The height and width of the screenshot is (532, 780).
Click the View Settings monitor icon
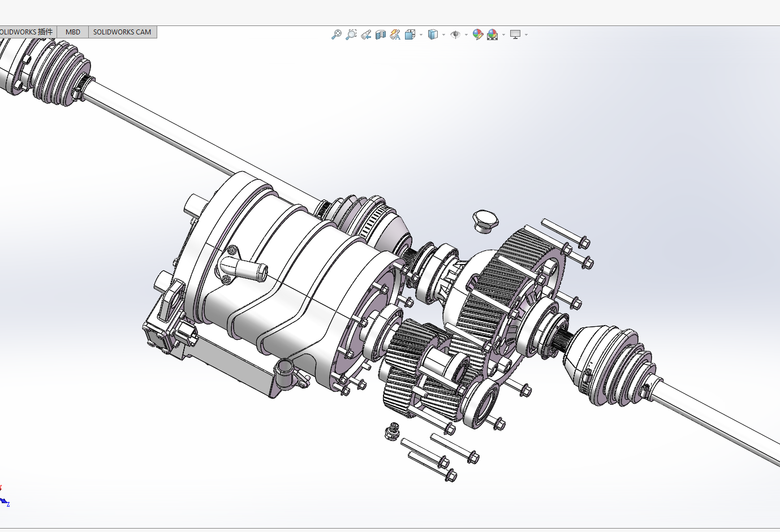(515, 34)
